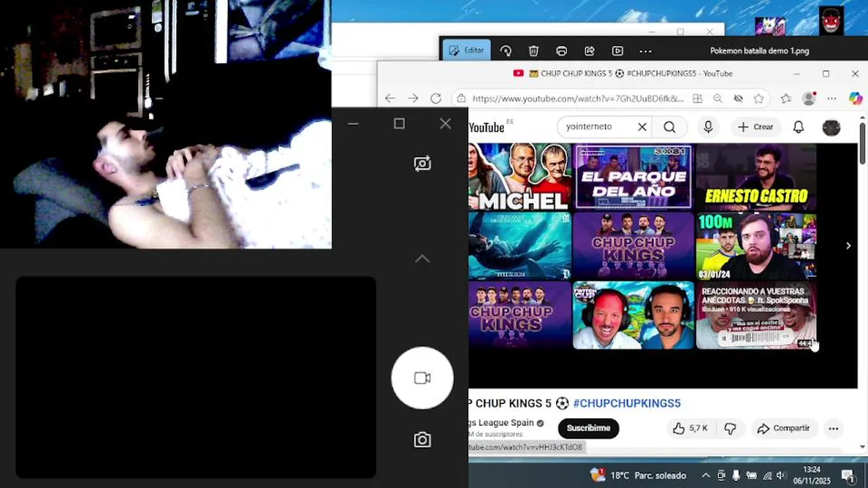The width and height of the screenshot is (868, 488).
Task: Reload the YouTube page
Action: pyautogui.click(x=436, y=98)
